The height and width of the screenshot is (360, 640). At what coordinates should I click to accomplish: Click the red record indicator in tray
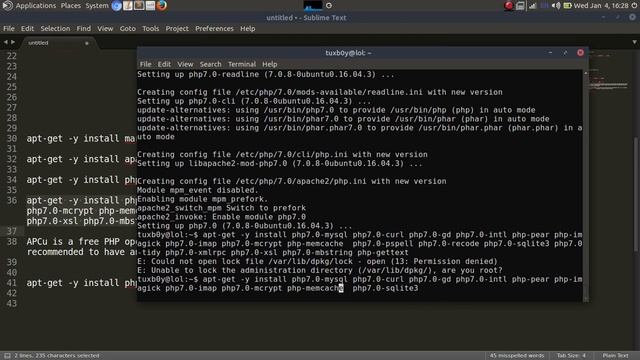pos(509,6)
